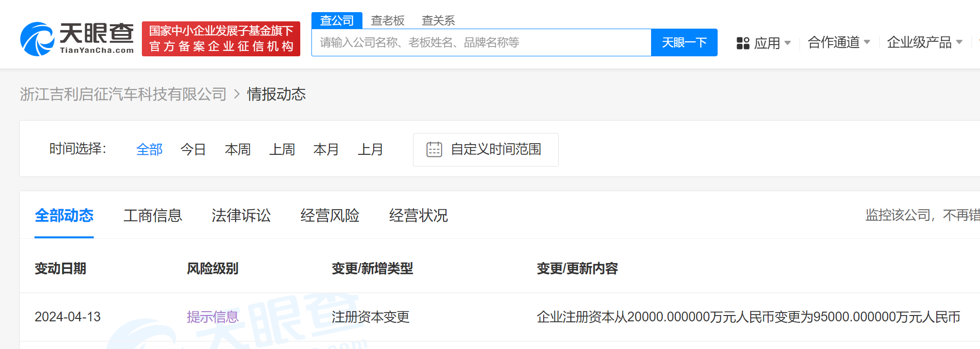The height and width of the screenshot is (349, 980).
Task: Expand the 合作通道 dropdown menu
Action: (x=838, y=43)
